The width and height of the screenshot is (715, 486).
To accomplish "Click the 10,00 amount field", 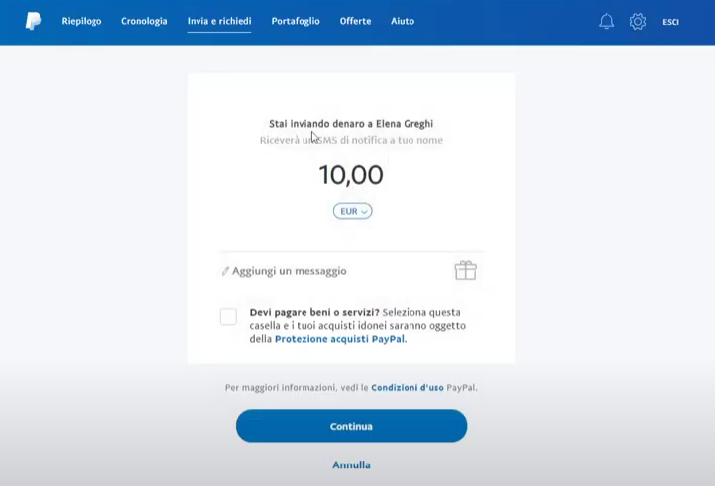I will [x=351, y=175].
